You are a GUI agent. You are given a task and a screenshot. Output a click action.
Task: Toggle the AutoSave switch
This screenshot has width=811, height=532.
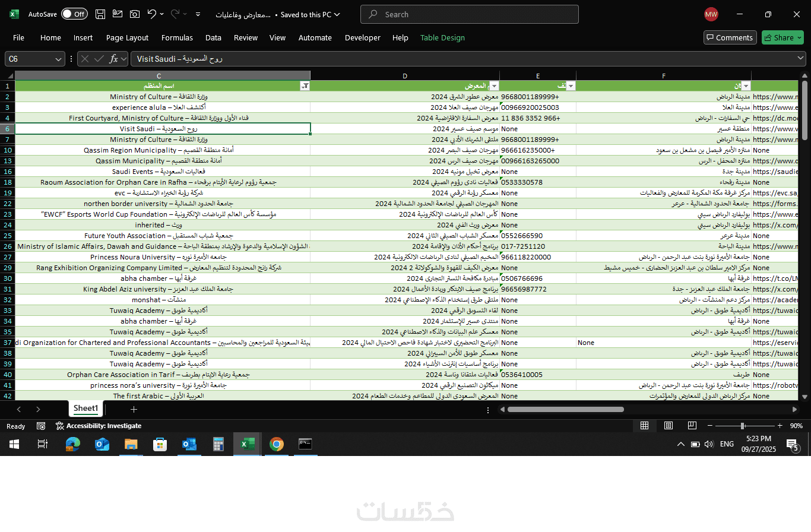point(74,14)
